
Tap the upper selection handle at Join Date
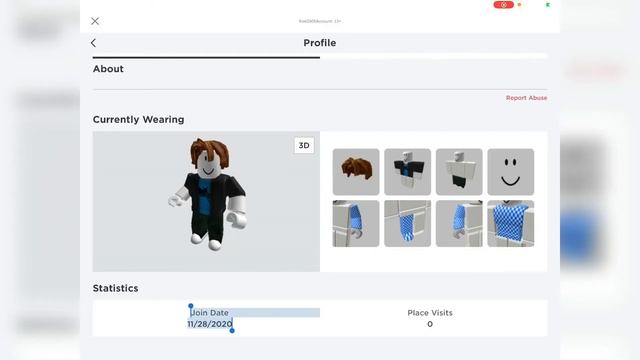[191, 306]
